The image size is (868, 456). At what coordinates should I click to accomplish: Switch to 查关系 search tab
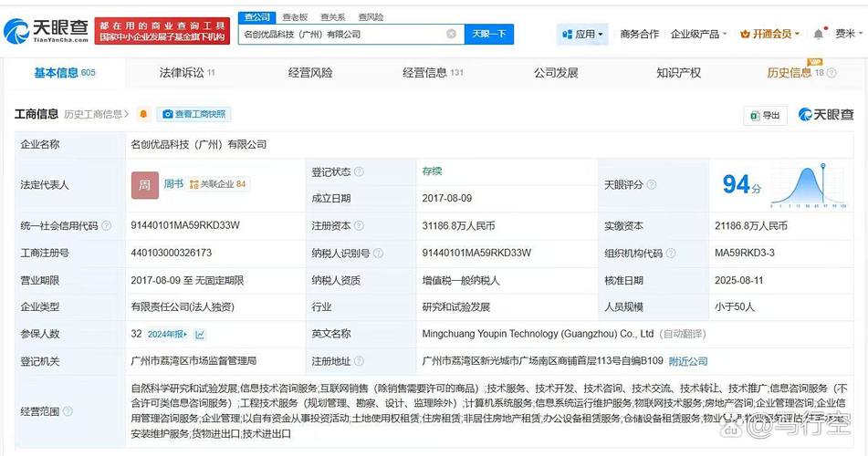click(333, 17)
